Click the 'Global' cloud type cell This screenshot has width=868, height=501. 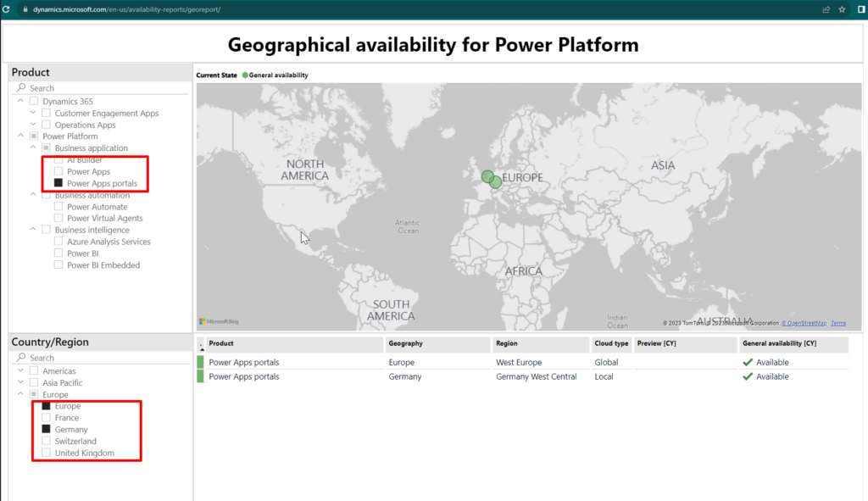606,362
